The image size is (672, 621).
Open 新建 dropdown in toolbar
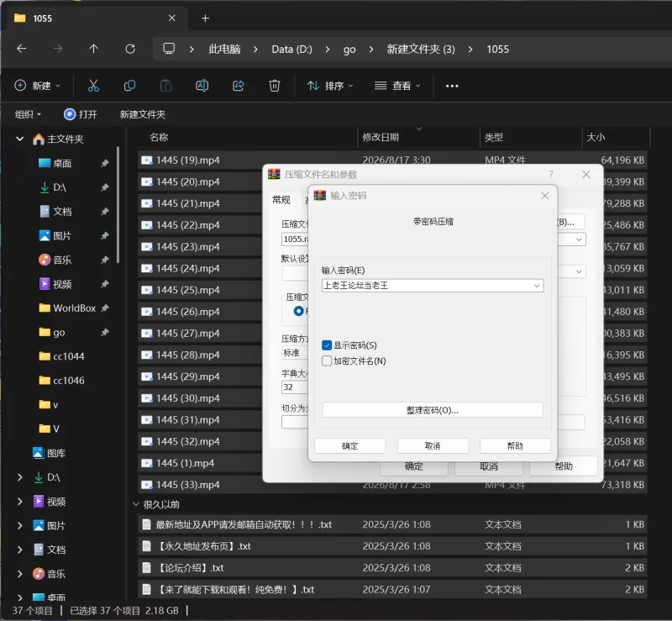[x=37, y=86]
